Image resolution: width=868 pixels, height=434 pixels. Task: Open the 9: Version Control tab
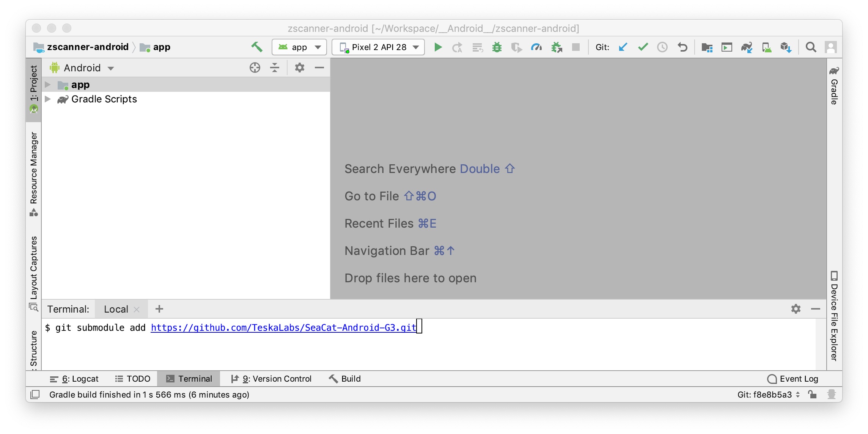(272, 379)
